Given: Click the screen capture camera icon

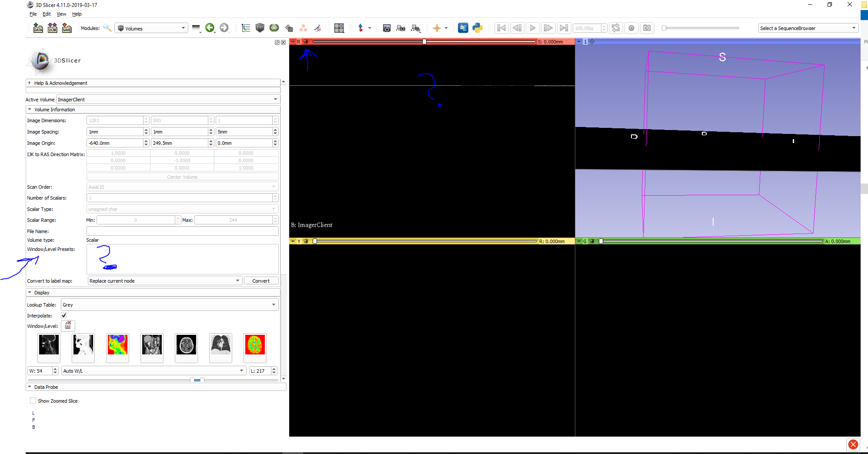Looking at the screenshot, I should (386, 27).
